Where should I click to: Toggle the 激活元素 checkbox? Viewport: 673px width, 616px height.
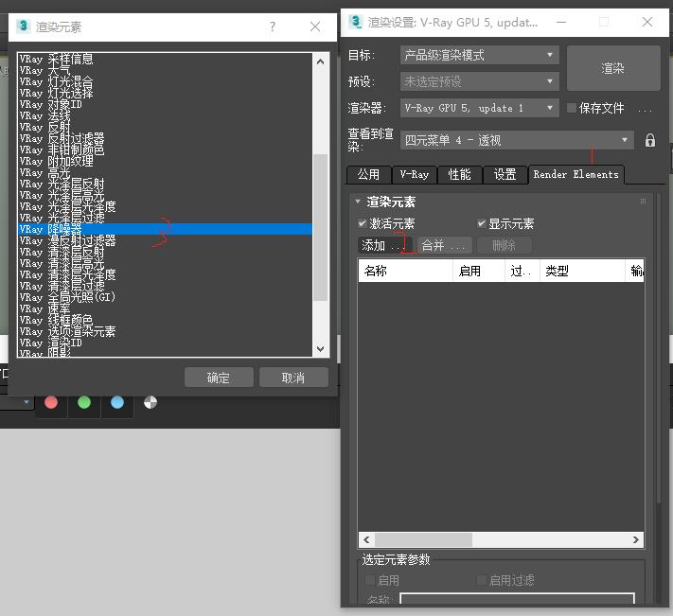pyautogui.click(x=362, y=223)
